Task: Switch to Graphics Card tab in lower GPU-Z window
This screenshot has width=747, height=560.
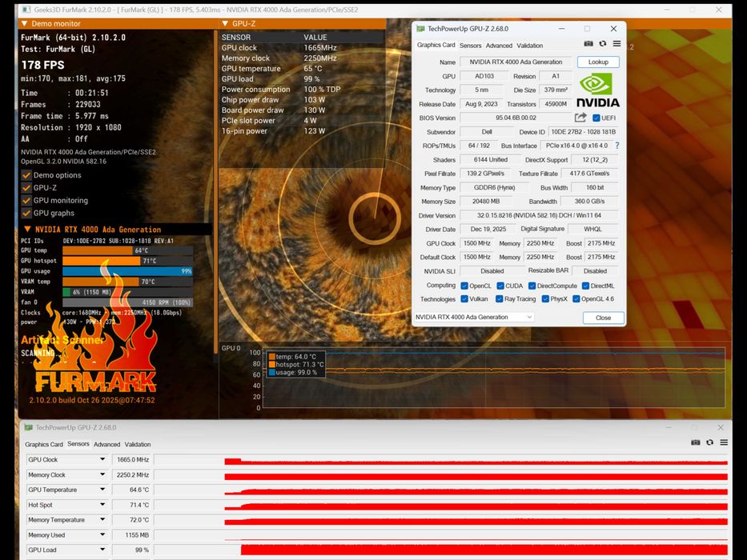Action: coord(44,444)
